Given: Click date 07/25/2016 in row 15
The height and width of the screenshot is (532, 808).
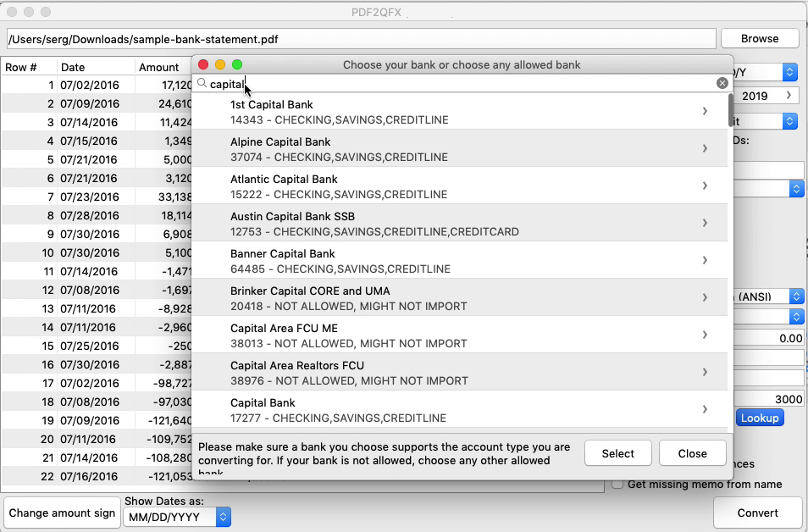Looking at the screenshot, I should (x=90, y=346).
